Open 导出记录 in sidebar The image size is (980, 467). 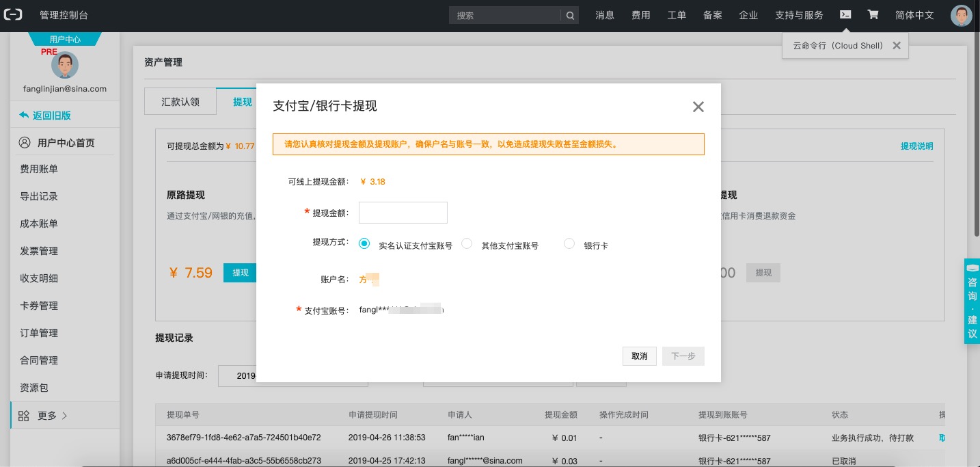click(x=39, y=196)
